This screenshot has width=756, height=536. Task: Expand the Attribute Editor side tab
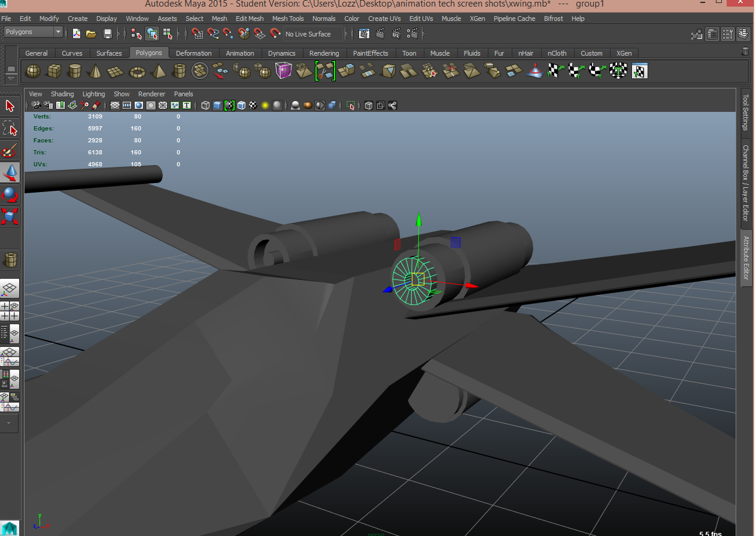pos(746,258)
